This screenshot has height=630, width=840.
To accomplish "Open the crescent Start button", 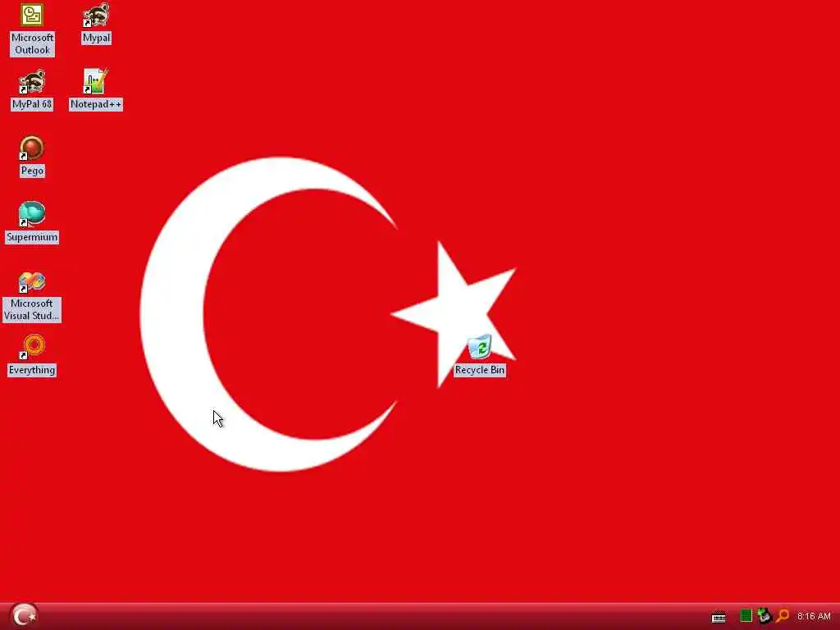I will click(x=24, y=616).
